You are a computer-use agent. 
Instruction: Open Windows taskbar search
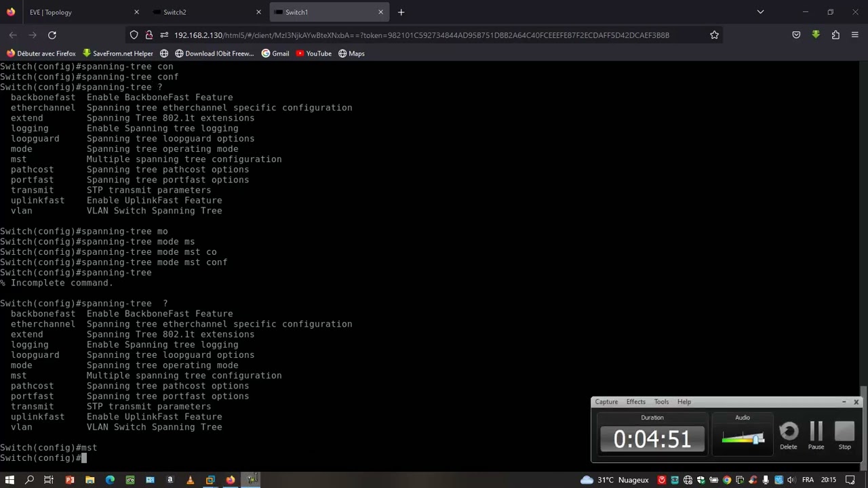coord(29,480)
